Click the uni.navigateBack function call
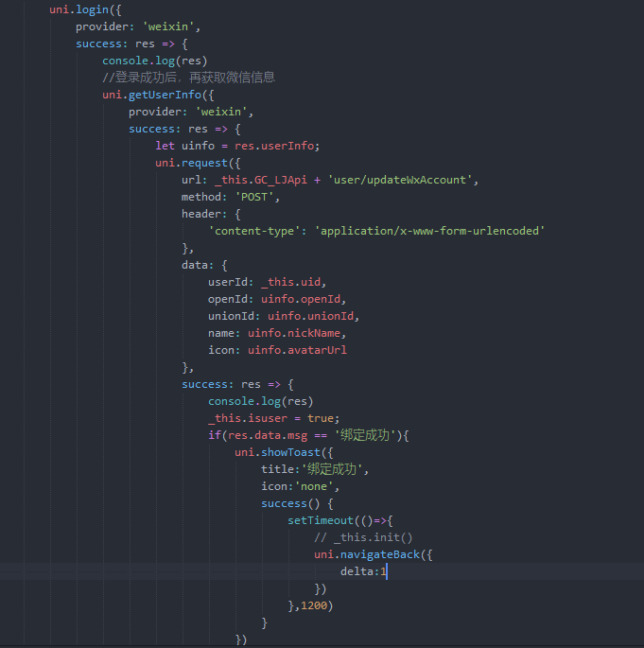This screenshot has width=644, height=648. (x=372, y=554)
